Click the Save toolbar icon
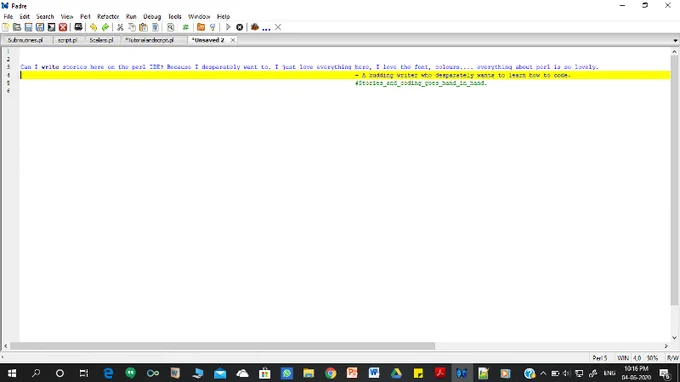This screenshot has width=680, height=382. [x=28, y=27]
